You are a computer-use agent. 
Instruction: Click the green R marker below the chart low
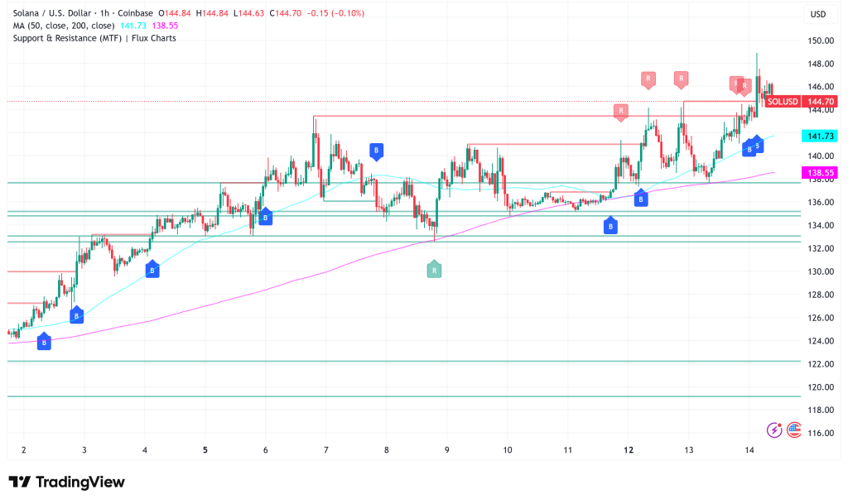coord(434,269)
